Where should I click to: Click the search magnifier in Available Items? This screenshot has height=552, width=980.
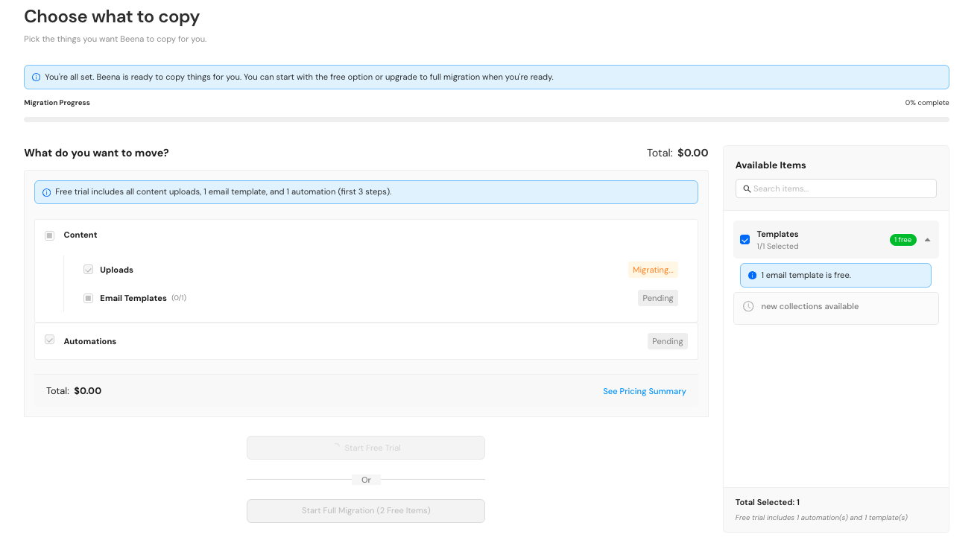click(x=747, y=188)
